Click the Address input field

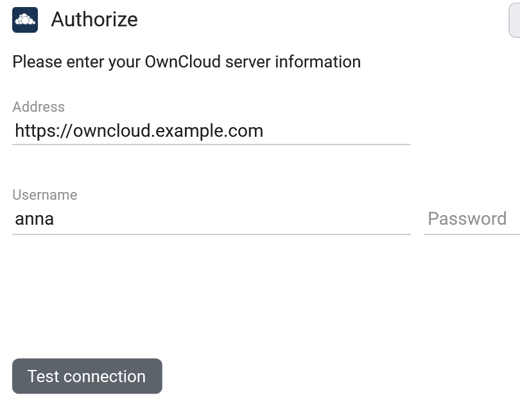(x=211, y=131)
